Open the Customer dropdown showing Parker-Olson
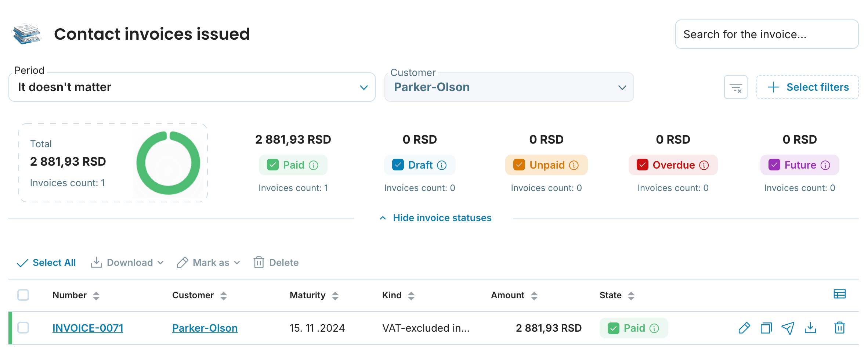 pyautogui.click(x=509, y=87)
